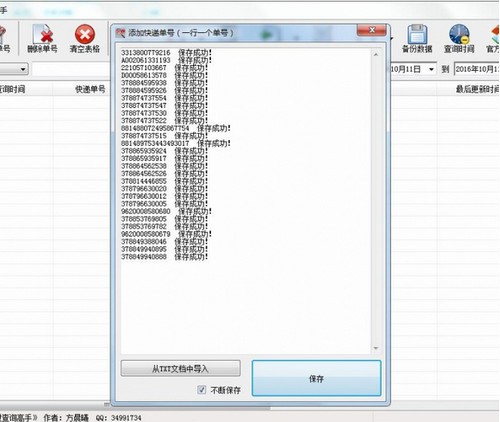Close the 添加快递单号 dialog
This screenshot has height=422, width=500.
tap(372, 30)
